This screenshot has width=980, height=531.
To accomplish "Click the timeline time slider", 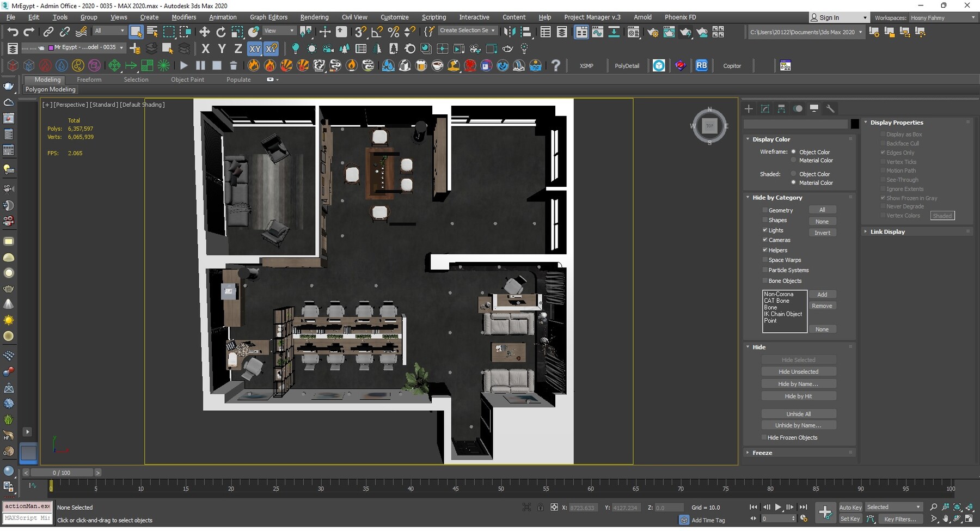I will click(x=62, y=472).
